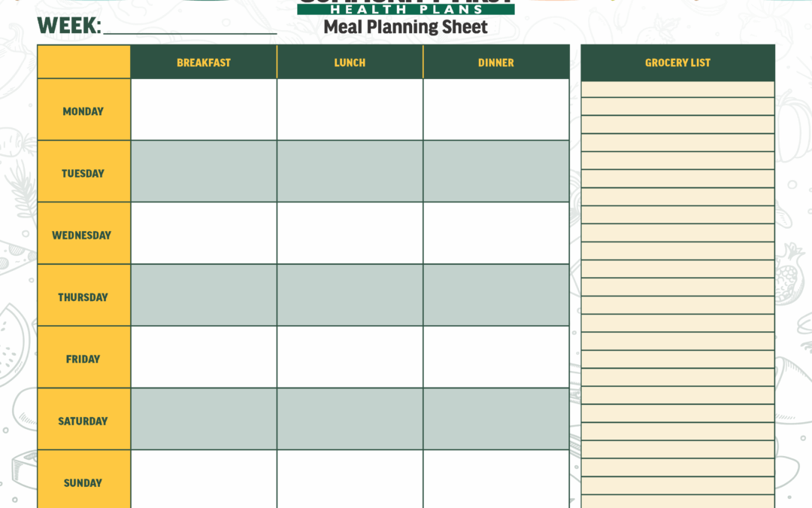This screenshot has height=508, width=812.
Task: Click the blank yellow corner header cell
Action: pyautogui.click(x=83, y=62)
